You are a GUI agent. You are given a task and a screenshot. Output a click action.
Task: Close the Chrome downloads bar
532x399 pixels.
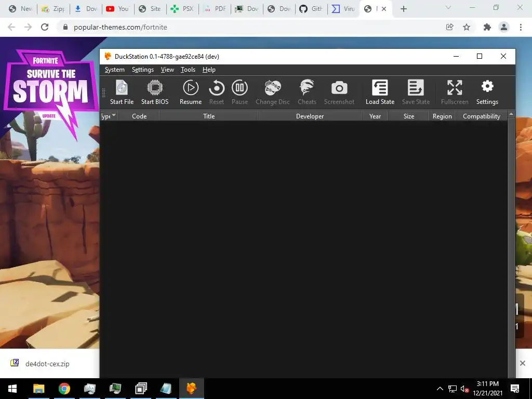[x=523, y=363]
